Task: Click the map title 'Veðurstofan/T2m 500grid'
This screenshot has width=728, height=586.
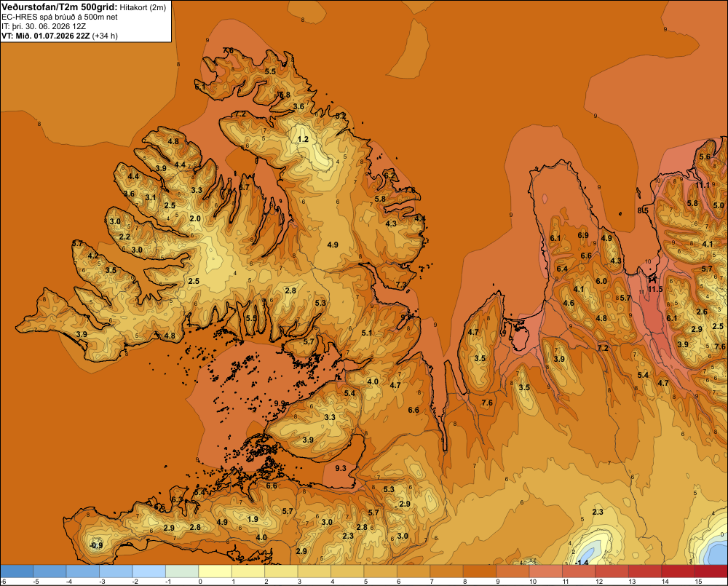Action: point(59,7)
